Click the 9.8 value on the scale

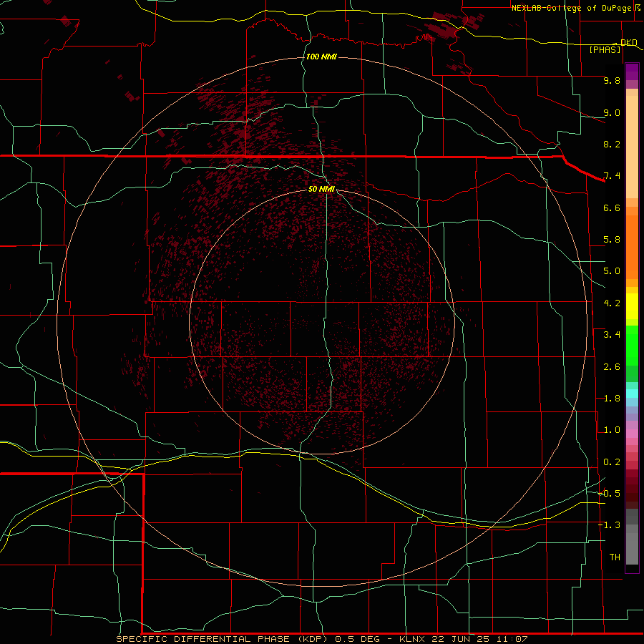coord(612,80)
